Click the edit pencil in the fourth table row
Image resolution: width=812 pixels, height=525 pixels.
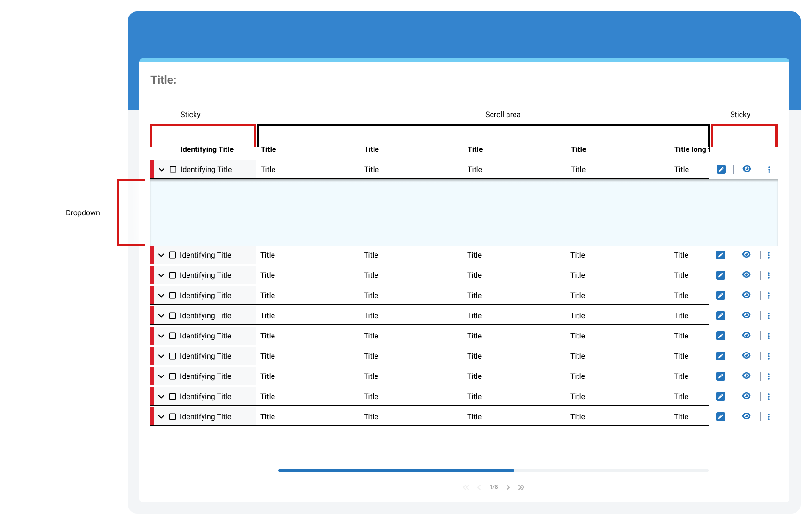(x=720, y=296)
